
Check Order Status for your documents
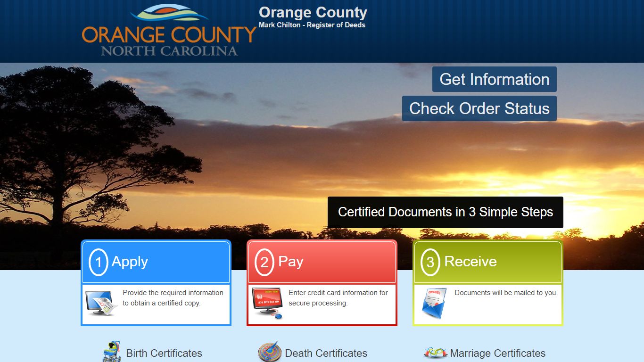(x=479, y=108)
